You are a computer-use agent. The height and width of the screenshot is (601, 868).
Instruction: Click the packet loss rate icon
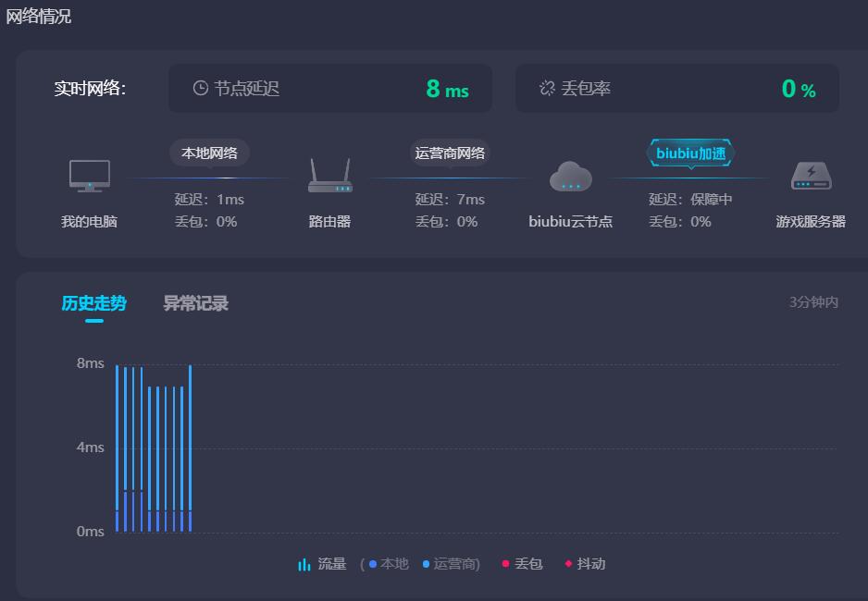pos(547,88)
